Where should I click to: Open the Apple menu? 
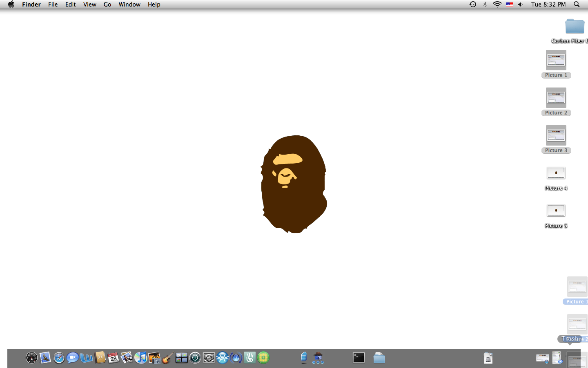pyautogui.click(x=11, y=4)
